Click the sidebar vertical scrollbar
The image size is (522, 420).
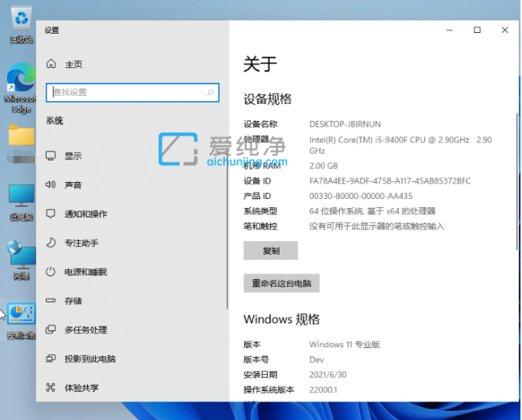227,231
